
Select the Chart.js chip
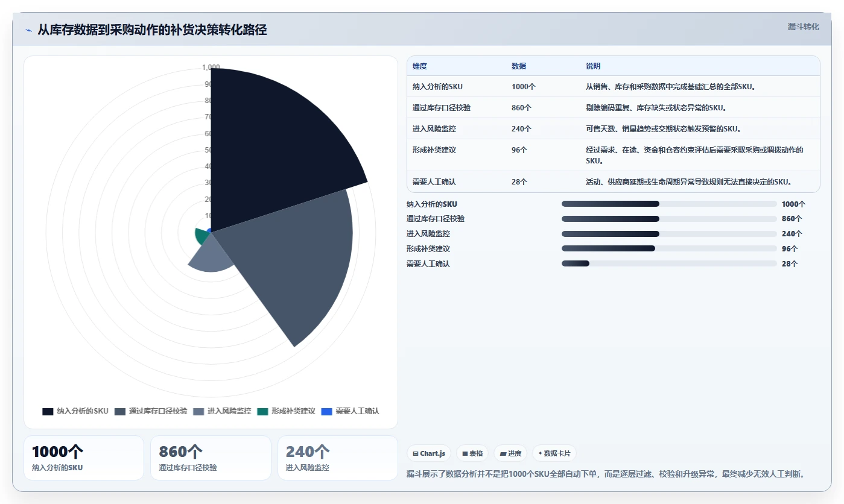[429, 453]
